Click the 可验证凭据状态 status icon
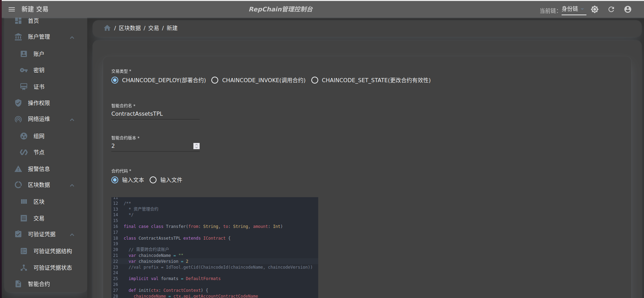Image resolution: width=644 pixels, height=298 pixels. (x=24, y=268)
